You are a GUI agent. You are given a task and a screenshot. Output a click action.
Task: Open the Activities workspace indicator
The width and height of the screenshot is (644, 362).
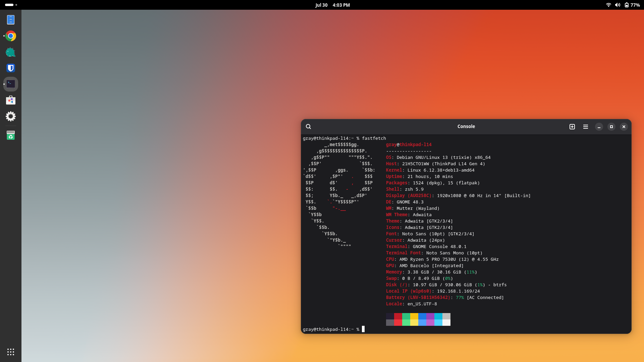(x=11, y=5)
